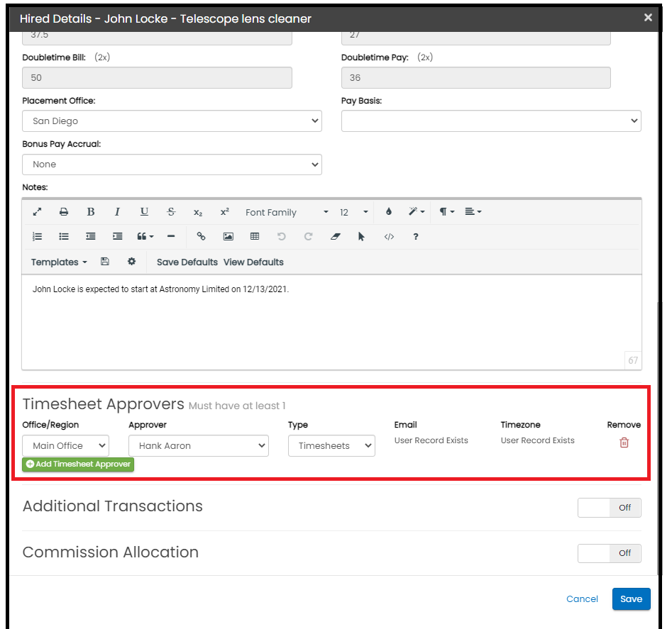
Task: Close the Hired Details dialog
Action: click(648, 17)
